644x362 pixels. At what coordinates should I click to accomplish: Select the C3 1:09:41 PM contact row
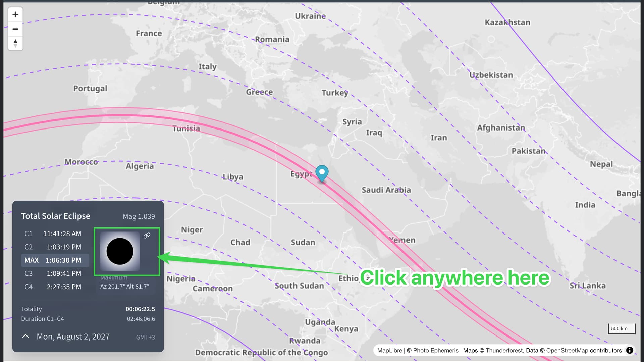[55, 273]
